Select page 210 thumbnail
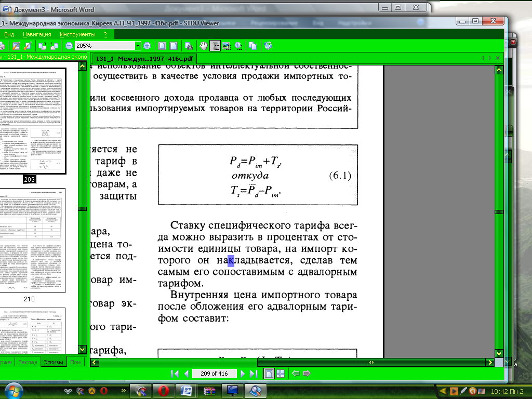The width and height of the screenshot is (532, 399). coord(33,241)
